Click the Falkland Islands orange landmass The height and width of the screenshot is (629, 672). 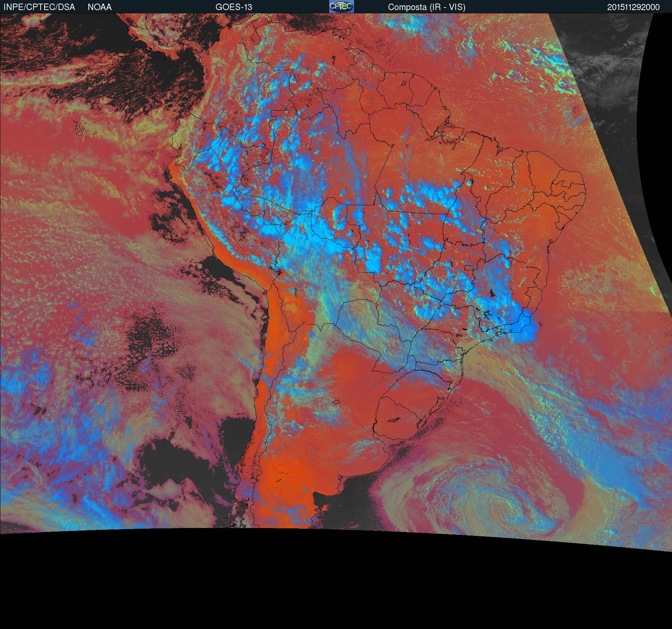(323, 508)
